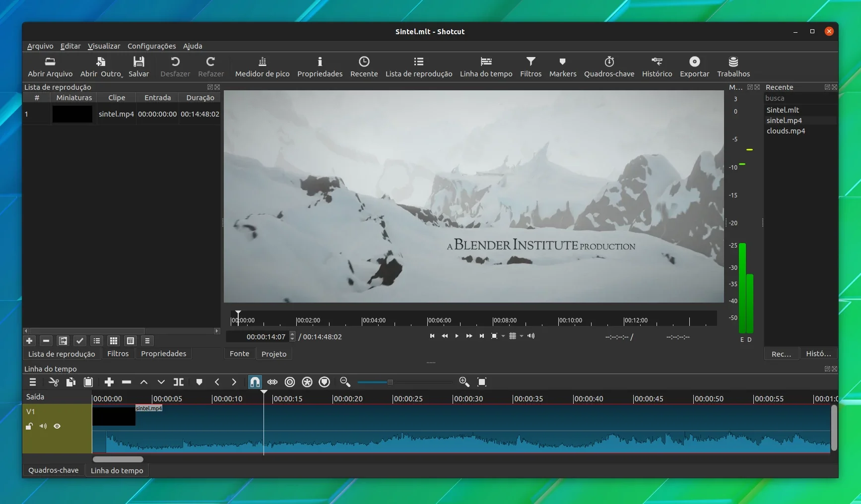Screen dimensions: 861x504
Task: Show the Propriedades panel from the toolbar
Action: pyautogui.click(x=320, y=66)
